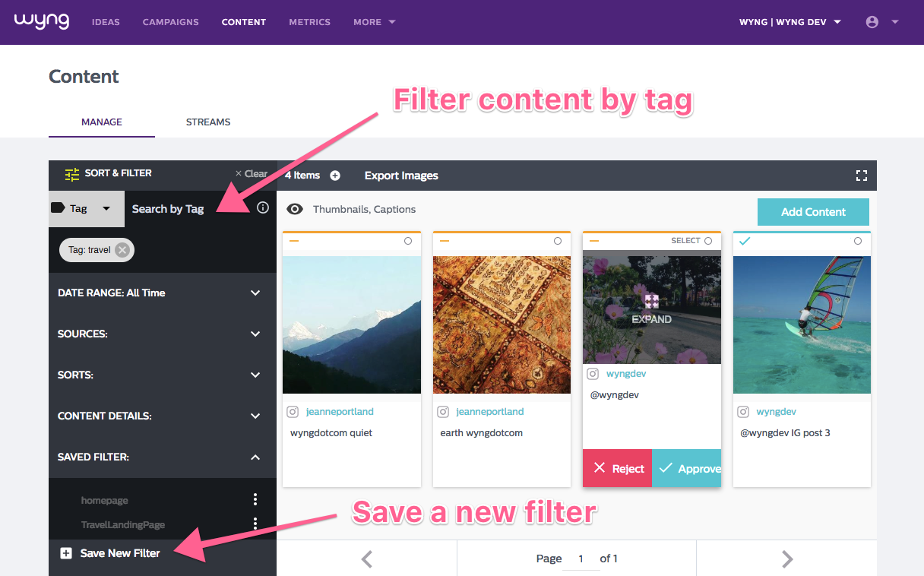924x576 pixels.
Task: Click pending status dash on carpet card
Action: click(445, 241)
